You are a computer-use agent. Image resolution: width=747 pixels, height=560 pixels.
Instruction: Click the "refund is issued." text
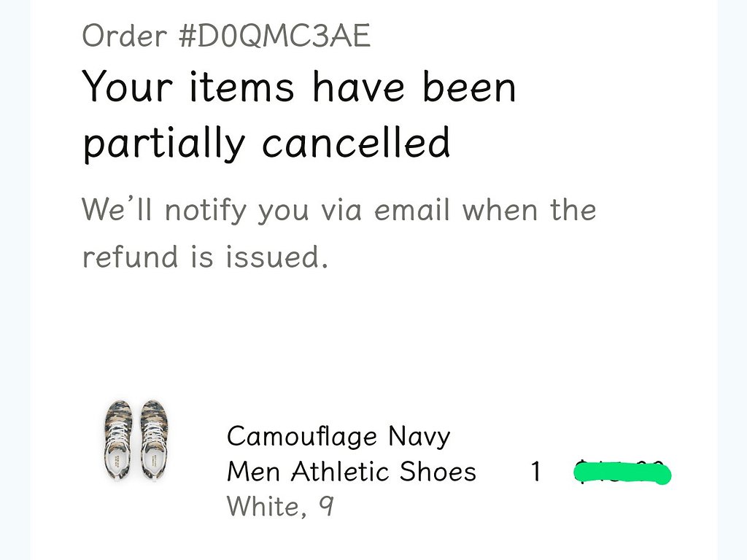[205, 256]
